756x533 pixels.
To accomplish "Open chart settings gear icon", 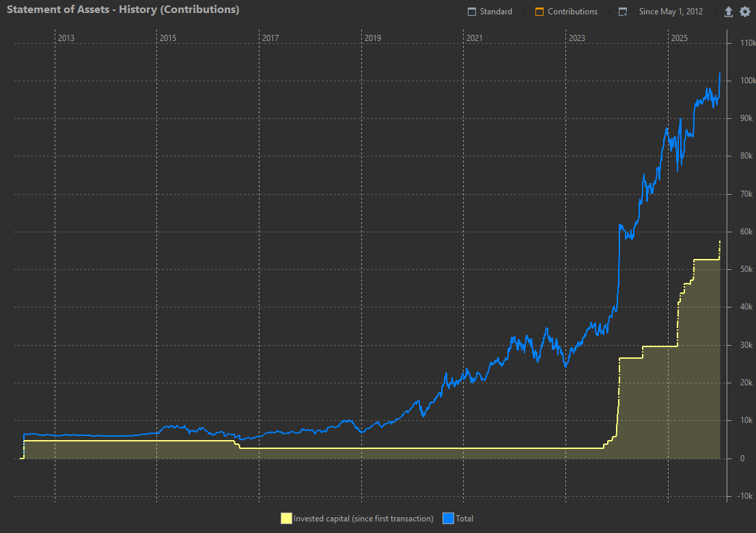I will coord(745,12).
